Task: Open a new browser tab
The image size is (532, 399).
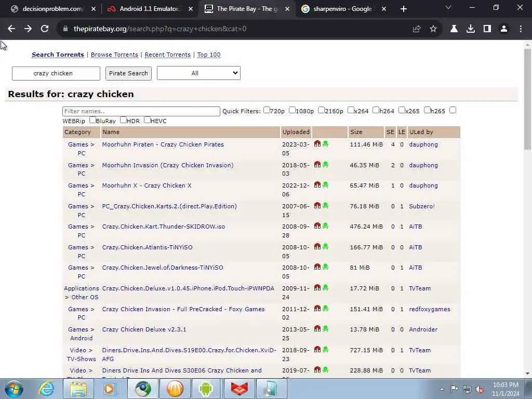Action: [403, 9]
